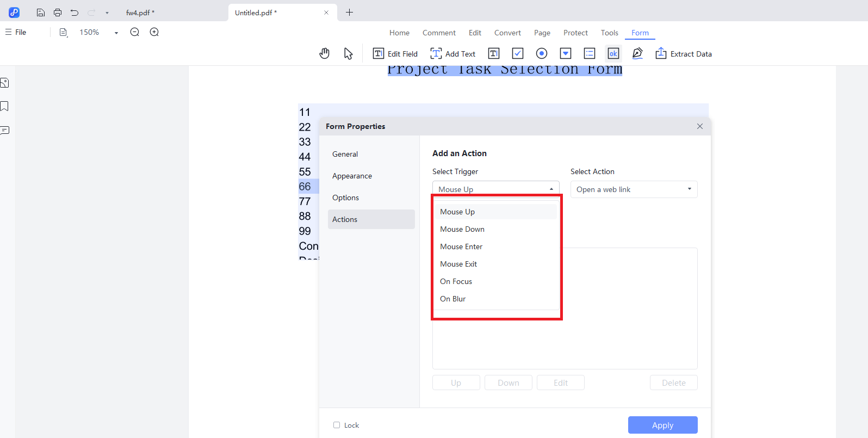
Task: Choose Mouse Enter from trigger list
Action: [x=461, y=246]
